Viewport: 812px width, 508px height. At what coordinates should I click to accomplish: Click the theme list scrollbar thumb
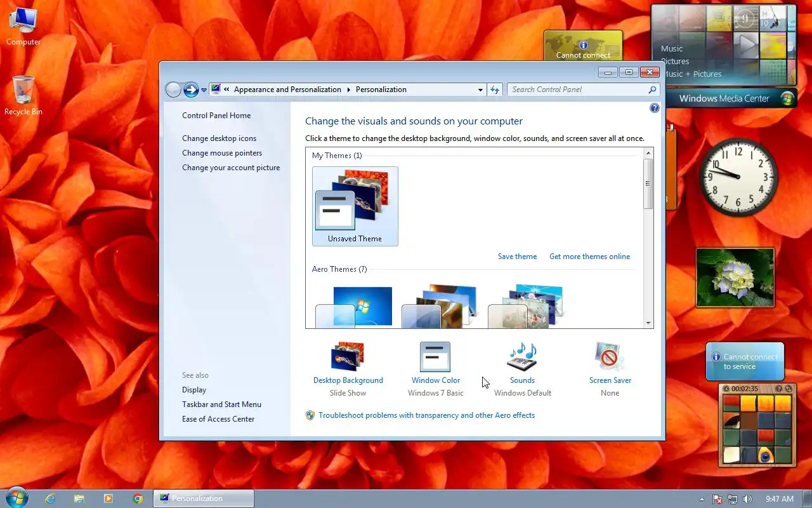(x=648, y=184)
